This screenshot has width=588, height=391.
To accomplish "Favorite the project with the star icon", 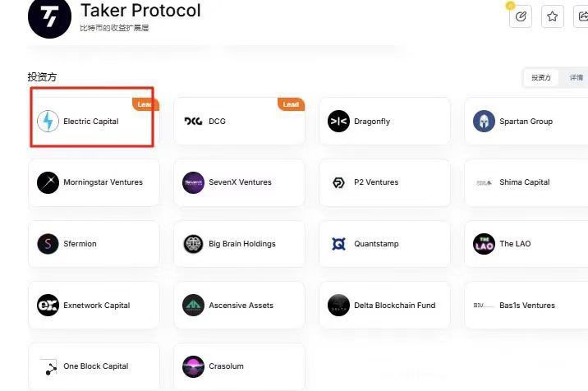I will [553, 16].
